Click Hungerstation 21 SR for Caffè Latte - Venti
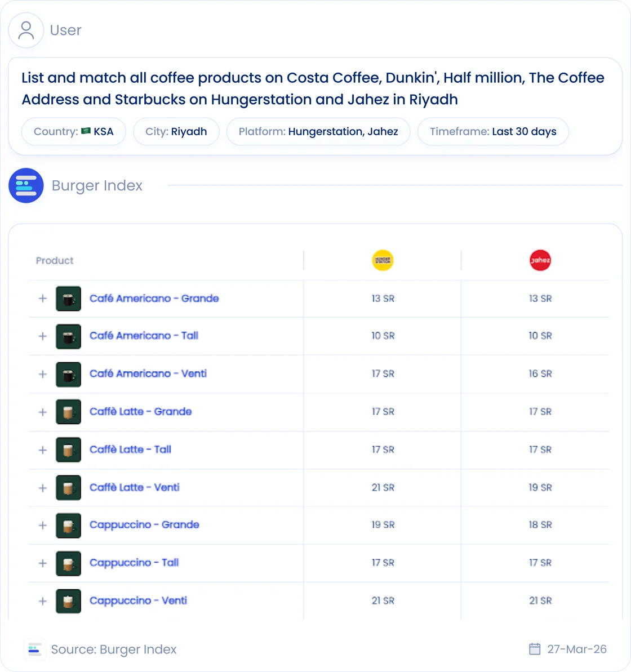This screenshot has height=672, width=631. pyautogui.click(x=383, y=487)
